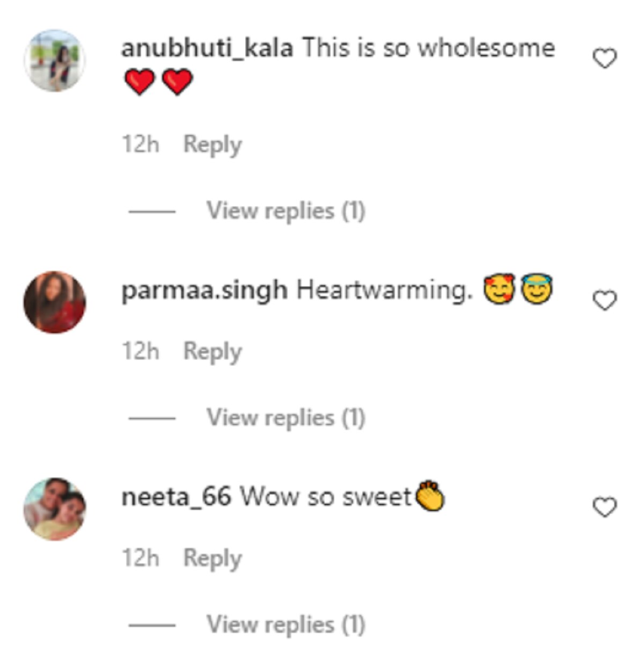Click the 12h timestamp below neeta_66's comment
Viewport: 644px width, 646px height.
tap(141, 558)
